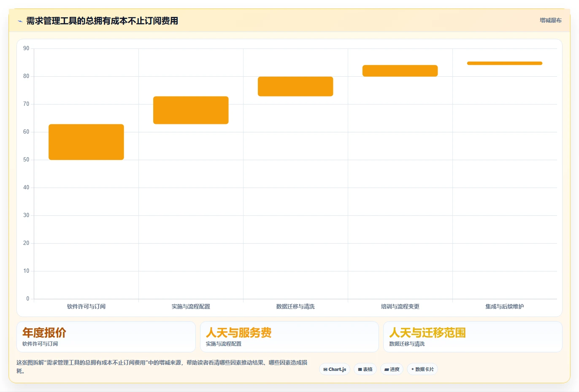Open the 年度报价 data card

pos(106,337)
